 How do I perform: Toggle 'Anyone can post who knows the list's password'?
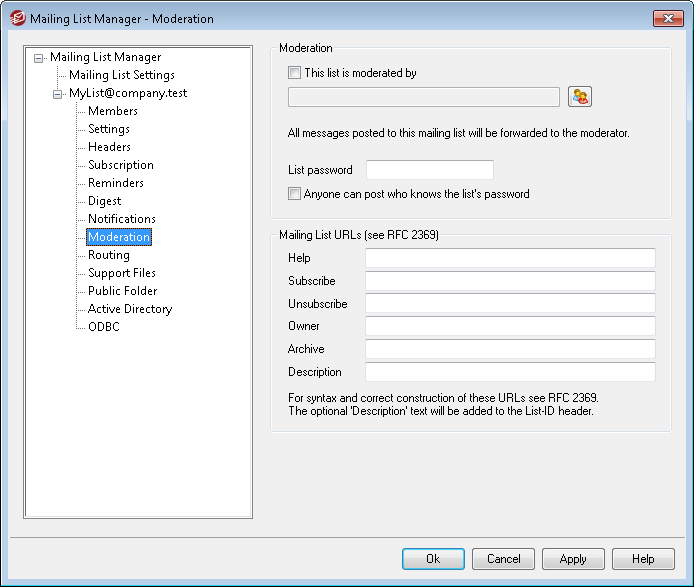[294, 194]
